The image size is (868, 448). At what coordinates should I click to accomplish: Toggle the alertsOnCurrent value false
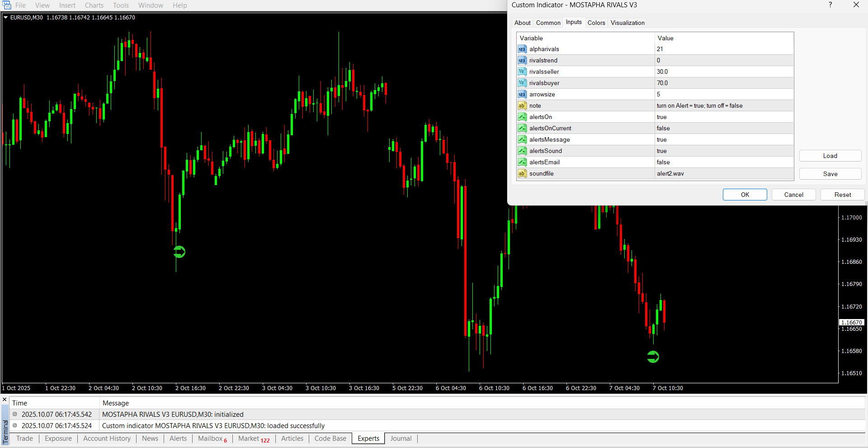pos(723,129)
